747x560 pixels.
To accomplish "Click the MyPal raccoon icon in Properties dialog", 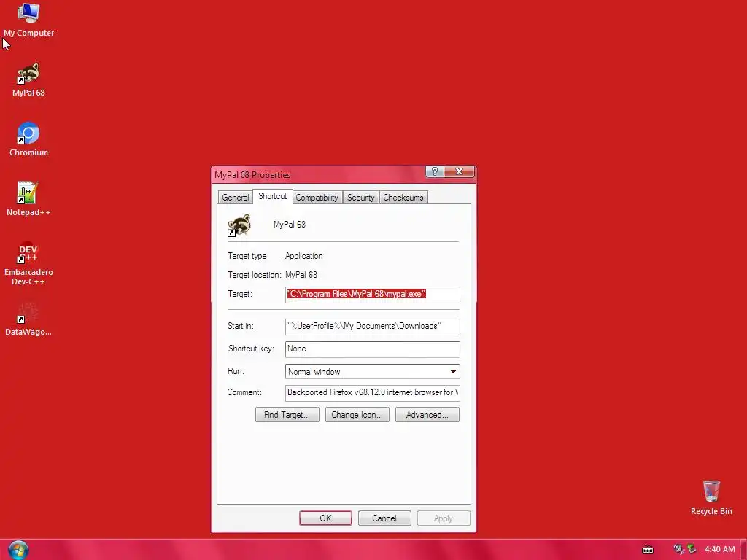I will click(239, 225).
